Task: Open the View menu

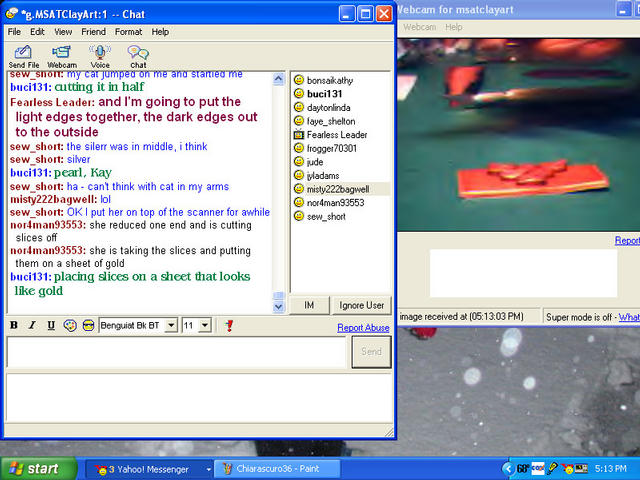Action: coord(63,32)
